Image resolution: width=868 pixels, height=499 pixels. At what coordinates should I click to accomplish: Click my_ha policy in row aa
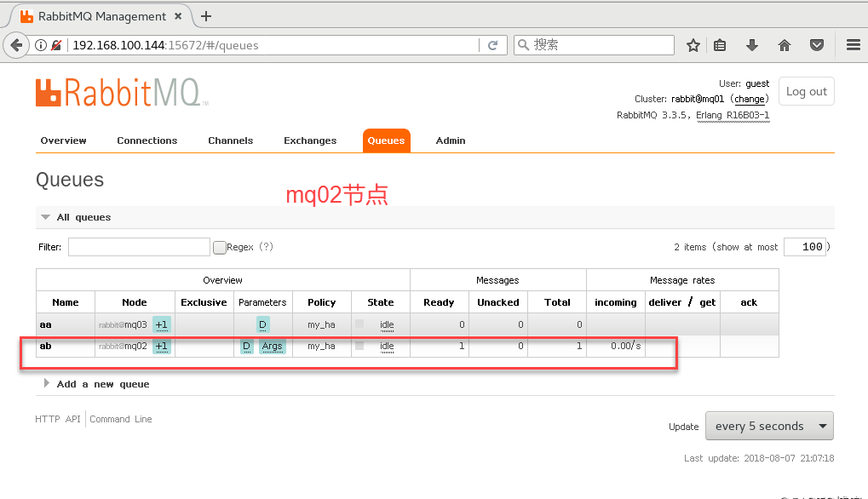pyautogui.click(x=321, y=324)
